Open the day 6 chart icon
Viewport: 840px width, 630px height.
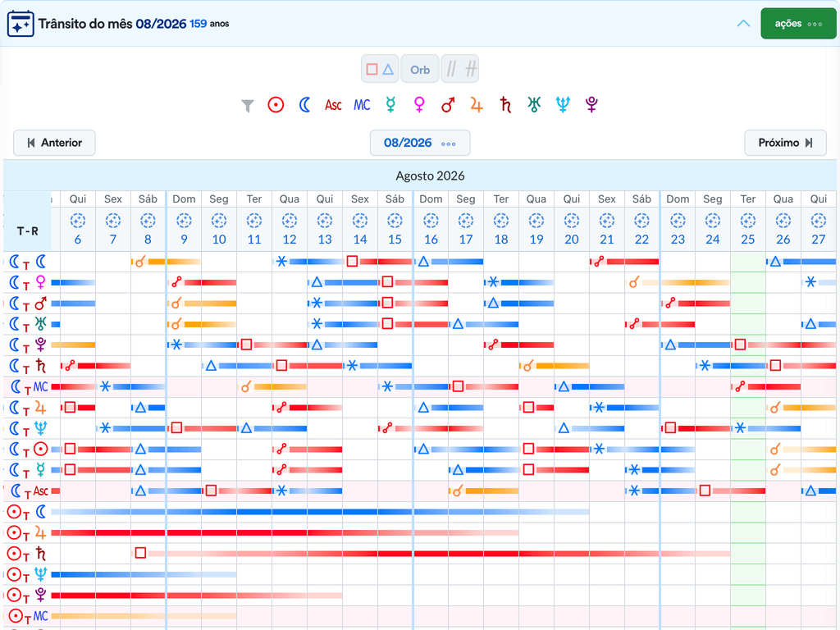[x=78, y=221]
